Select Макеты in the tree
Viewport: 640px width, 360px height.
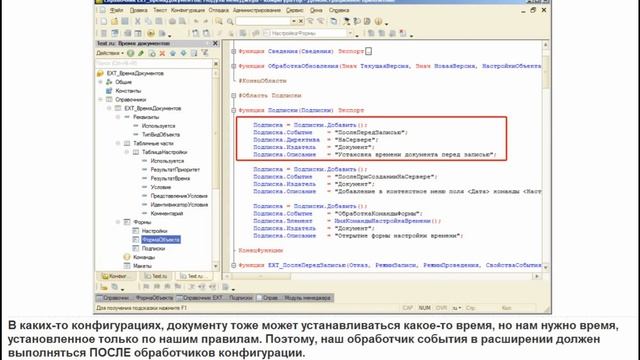(142, 266)
